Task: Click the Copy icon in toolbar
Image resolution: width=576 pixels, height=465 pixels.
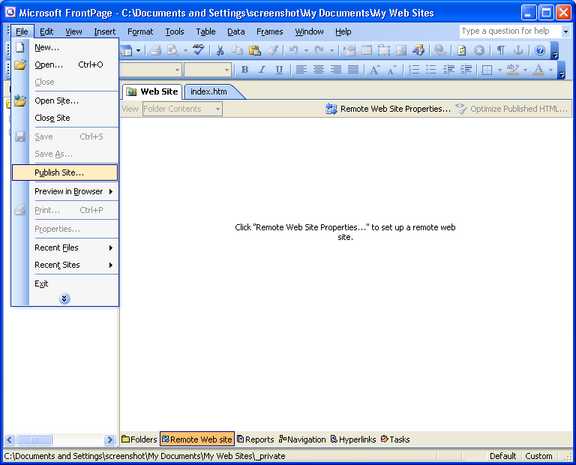Action: 237,50
